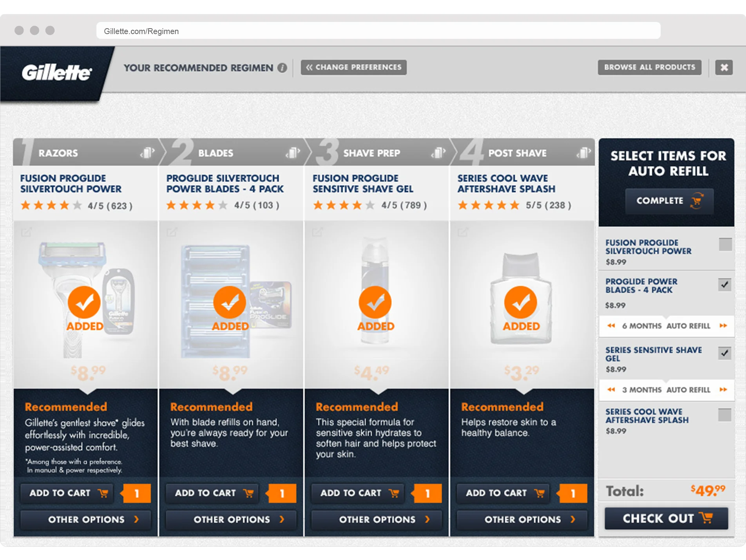Click the Added checkmark on the blades product
The width and height of the screenshot is (746, 560).
pyautogui.click(x=230, y=302)
